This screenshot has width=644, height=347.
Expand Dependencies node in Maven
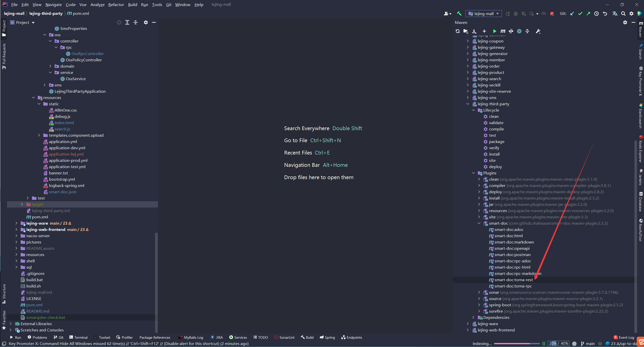point(474,317)
